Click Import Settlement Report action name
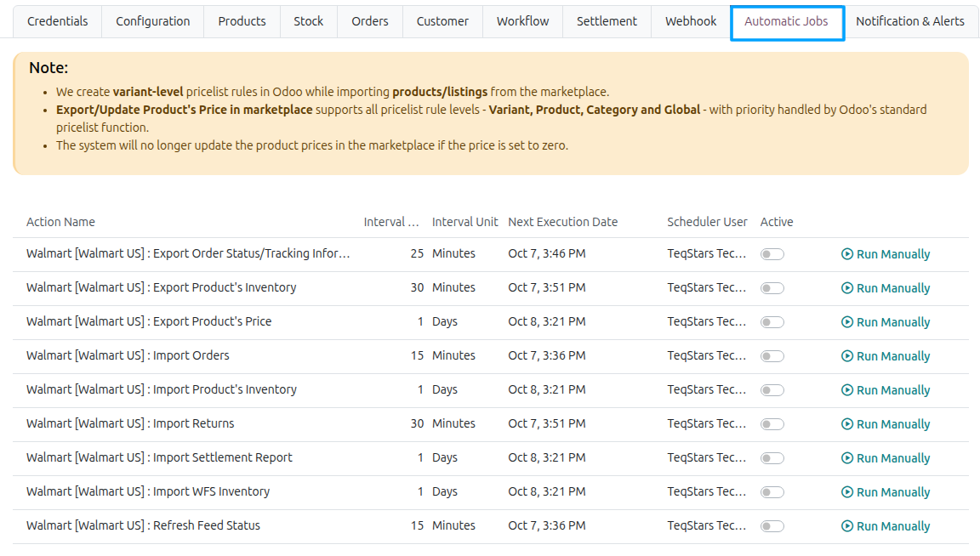The height and width of the screenshot is (556, 980). coord(159,457)
